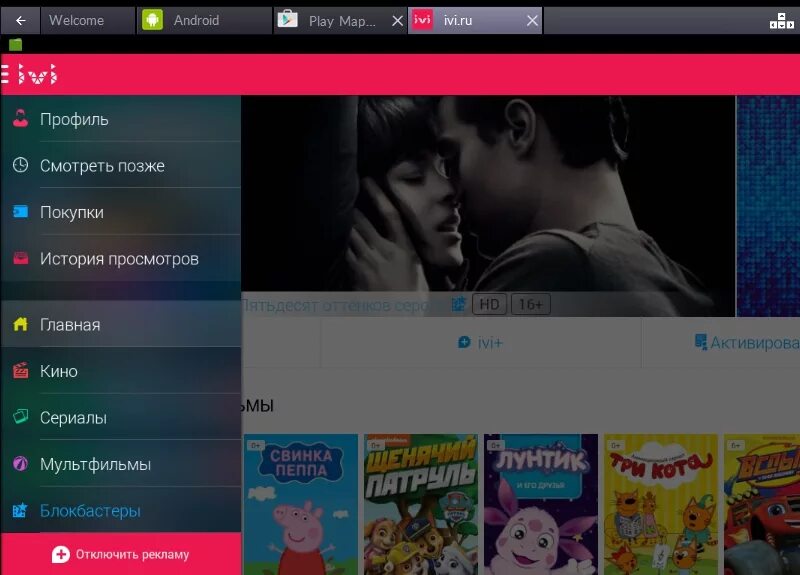The image size is (800, 575).
Task: Open the ivi+ subscription tab
Action: 481,342
